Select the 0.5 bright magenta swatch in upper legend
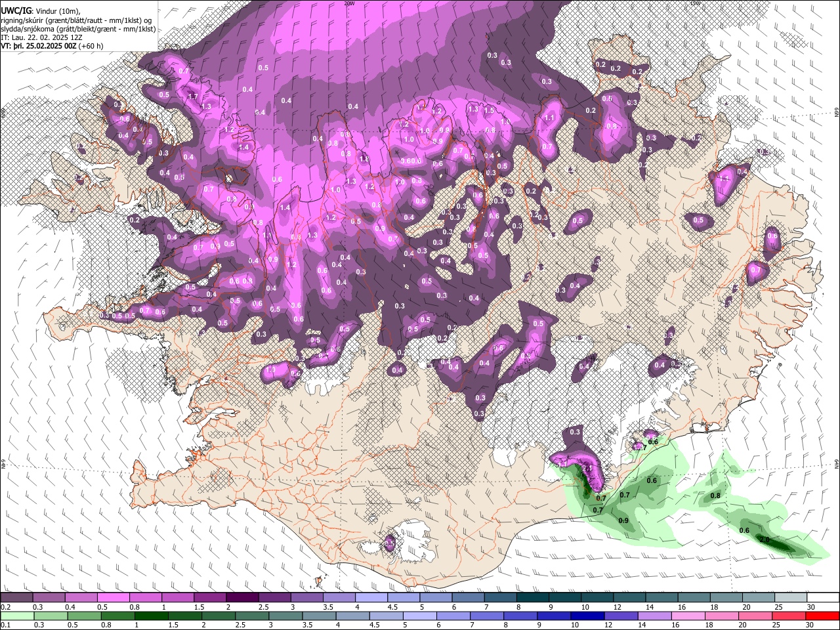The width and height of the screenshot is (840, 630). 113,598
